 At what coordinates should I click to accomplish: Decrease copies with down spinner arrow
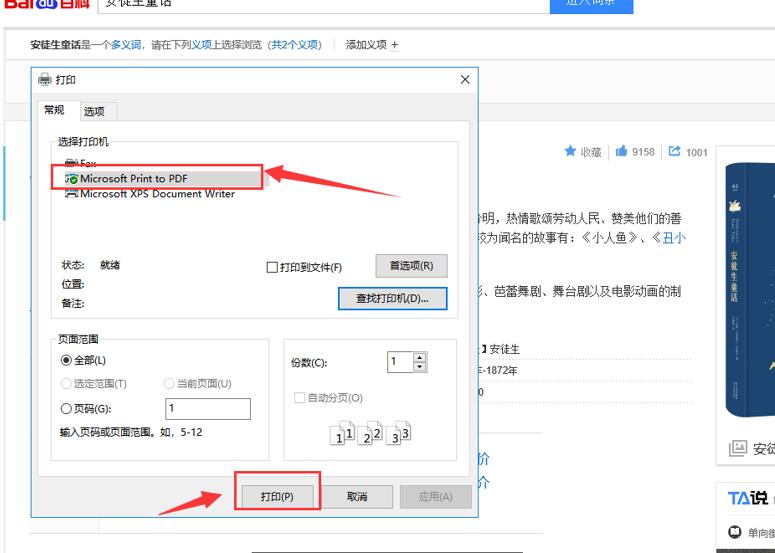(x=420, y=367)
